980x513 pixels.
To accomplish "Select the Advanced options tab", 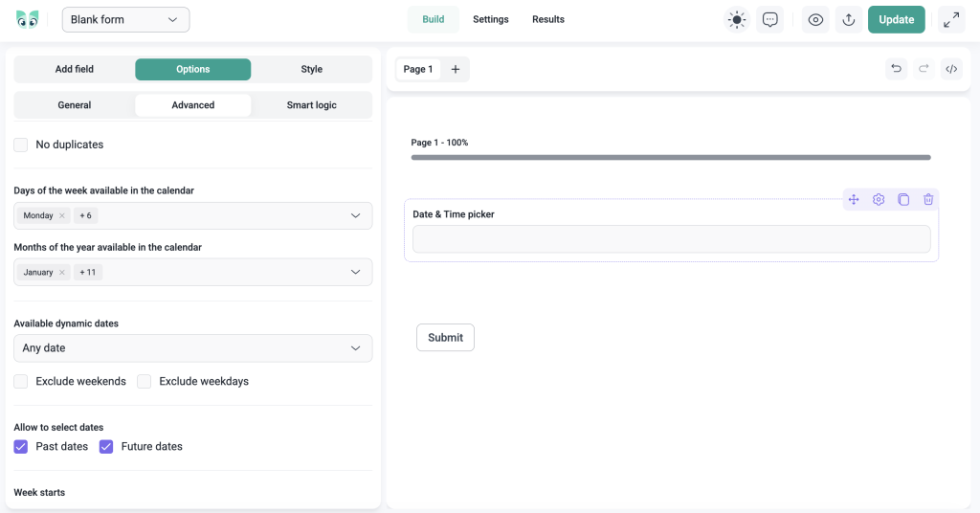I will [193, 105].
